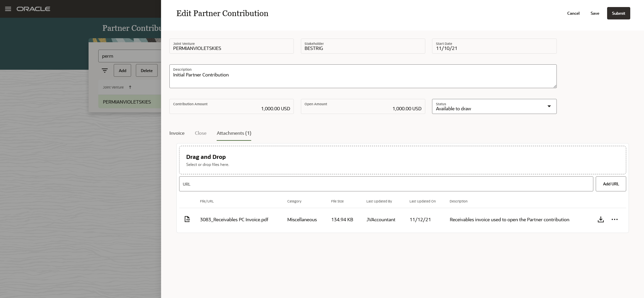The height and width of the screenshot is (298, 644).
Task: Save the partner contribution edits
Action: pos(595,13)
